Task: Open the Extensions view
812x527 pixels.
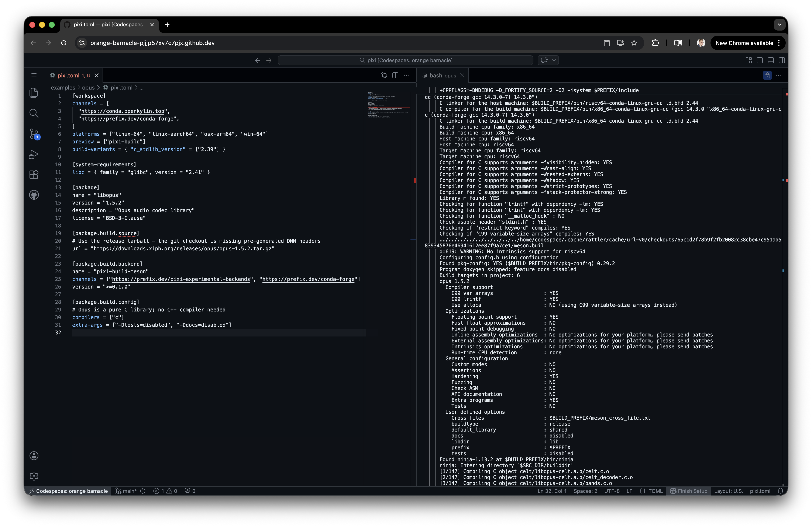Action: tap(34, 175)
